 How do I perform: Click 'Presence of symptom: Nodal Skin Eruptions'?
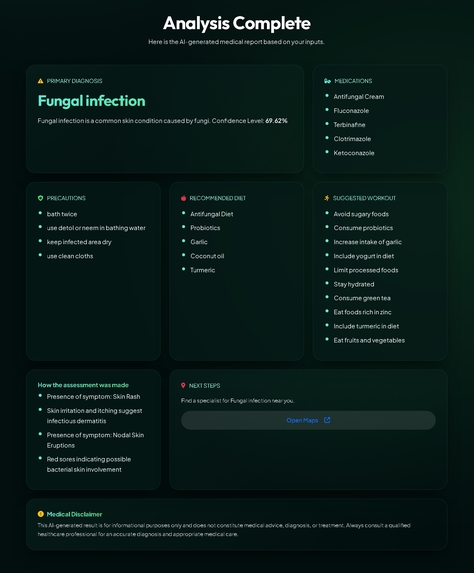(95, 440)
